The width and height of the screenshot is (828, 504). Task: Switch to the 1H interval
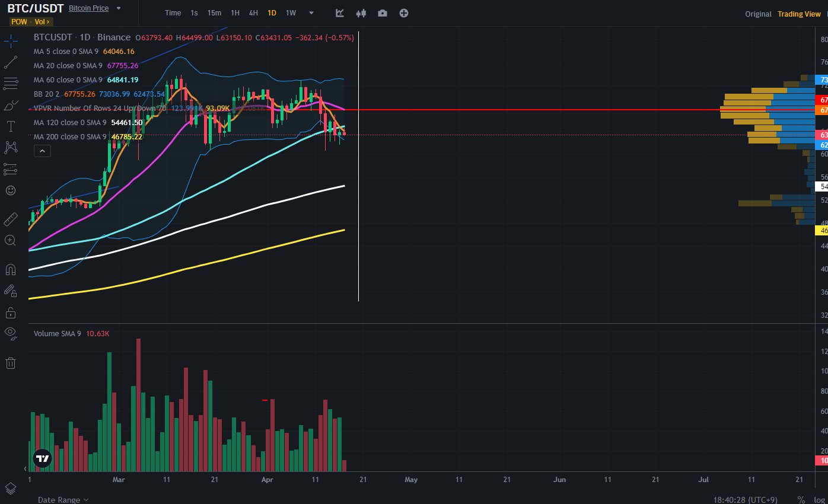click(235, 13)
